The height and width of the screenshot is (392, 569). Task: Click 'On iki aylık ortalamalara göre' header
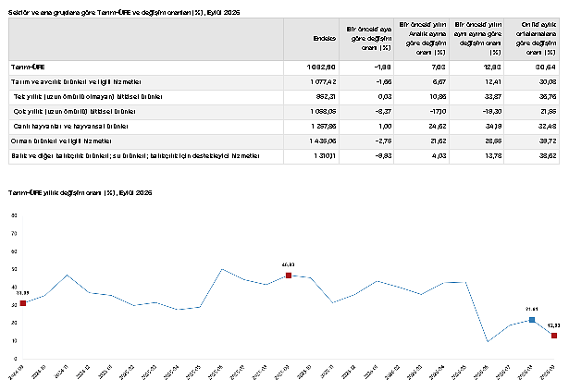pyautogui.click(x=536, y=39)
